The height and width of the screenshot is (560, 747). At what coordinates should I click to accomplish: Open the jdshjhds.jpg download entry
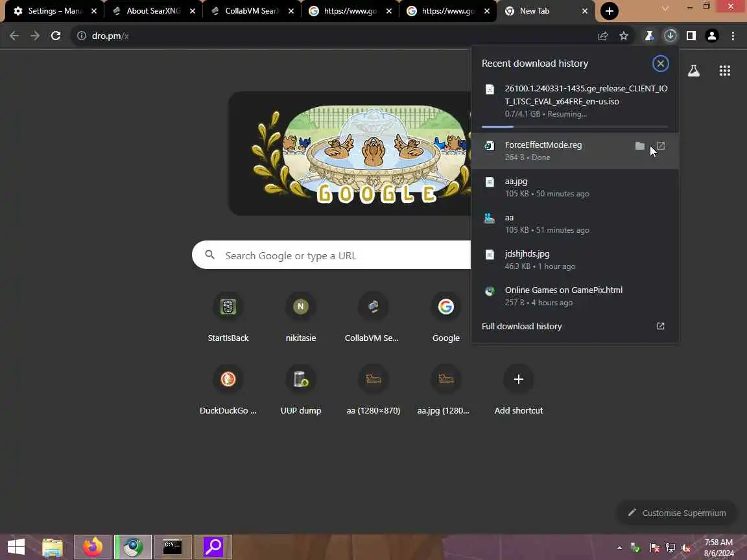coord(575,259)
